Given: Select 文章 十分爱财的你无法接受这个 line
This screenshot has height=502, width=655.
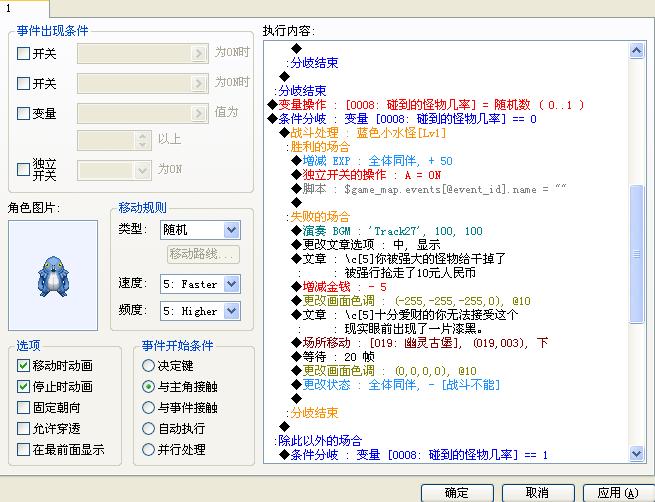Looking at the screenshot, I should point(405,314).
